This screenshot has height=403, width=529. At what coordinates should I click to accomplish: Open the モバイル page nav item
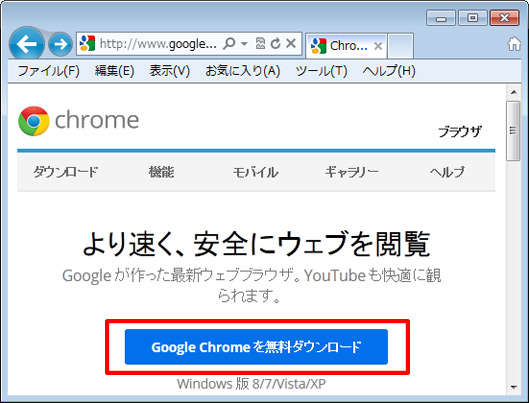tap(255, 172)
